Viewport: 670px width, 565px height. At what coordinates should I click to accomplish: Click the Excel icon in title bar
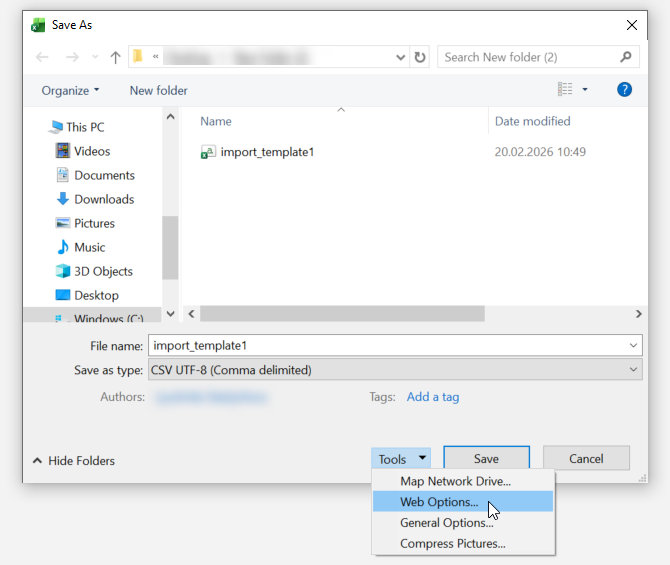point(38,25)
